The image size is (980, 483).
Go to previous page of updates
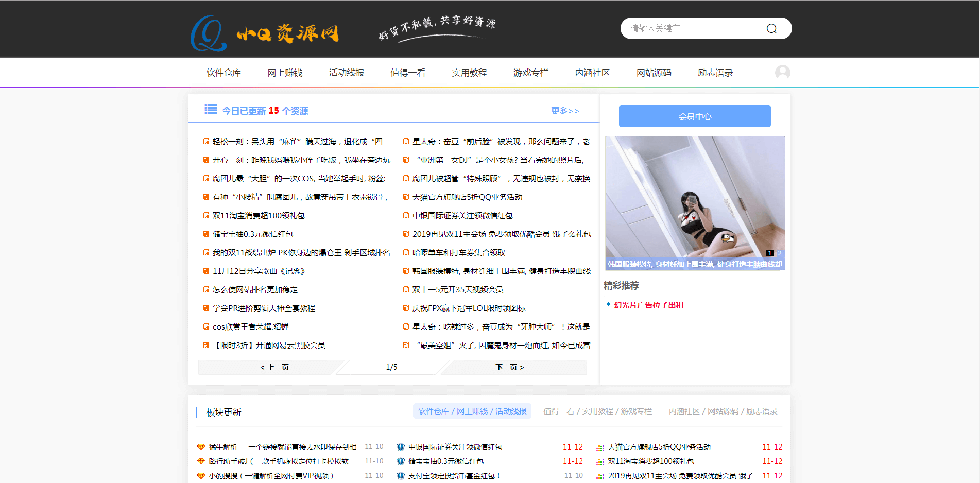tap(274, 367)
